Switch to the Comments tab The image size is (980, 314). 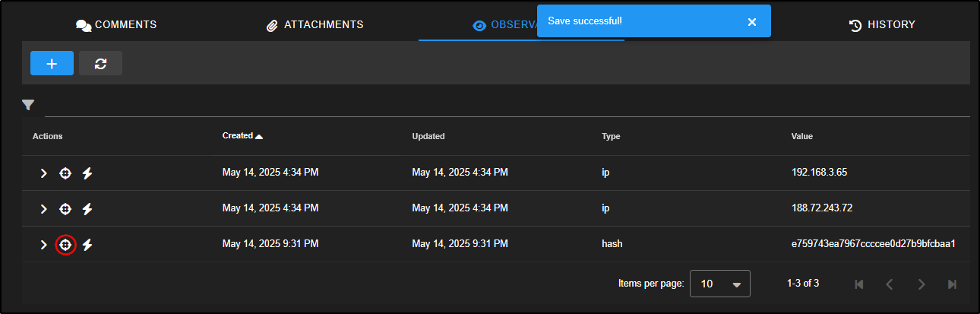(x=116, y=25)
